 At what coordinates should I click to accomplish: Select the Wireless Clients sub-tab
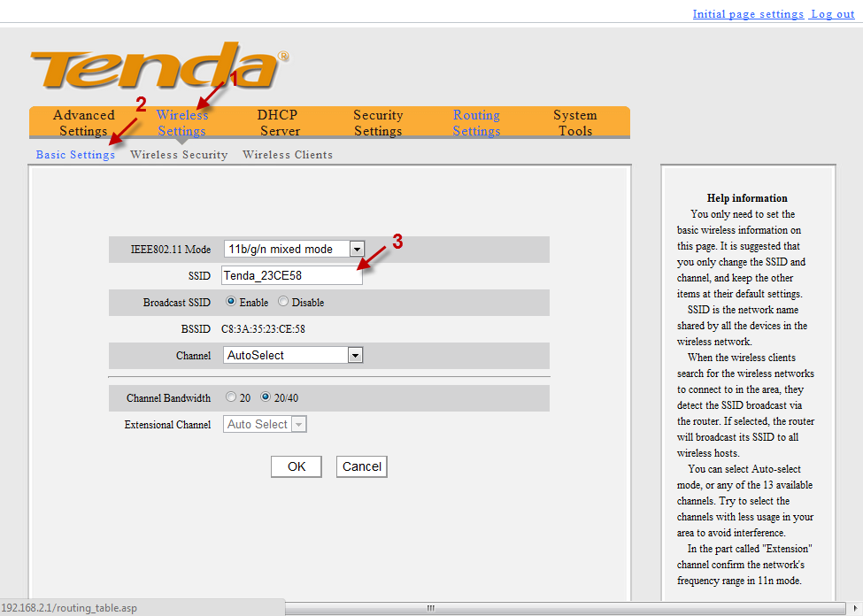click(x=288, y=155)
